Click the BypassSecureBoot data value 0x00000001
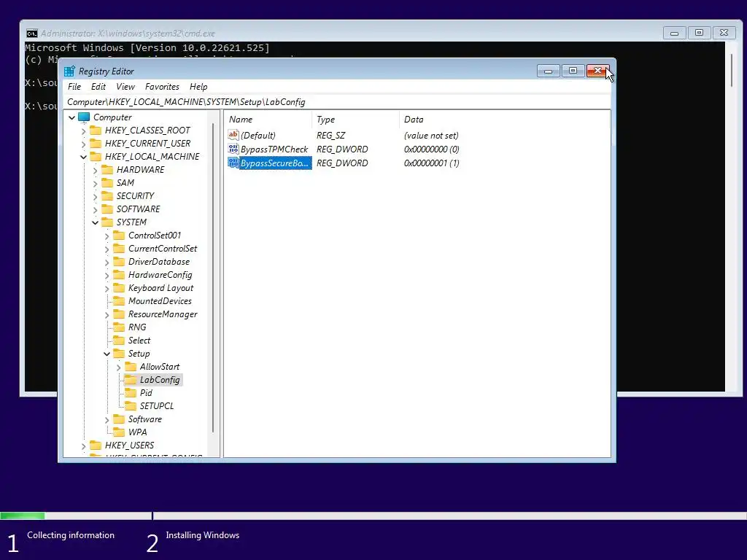This screenshot has width=747, height=560. [432, 163]
